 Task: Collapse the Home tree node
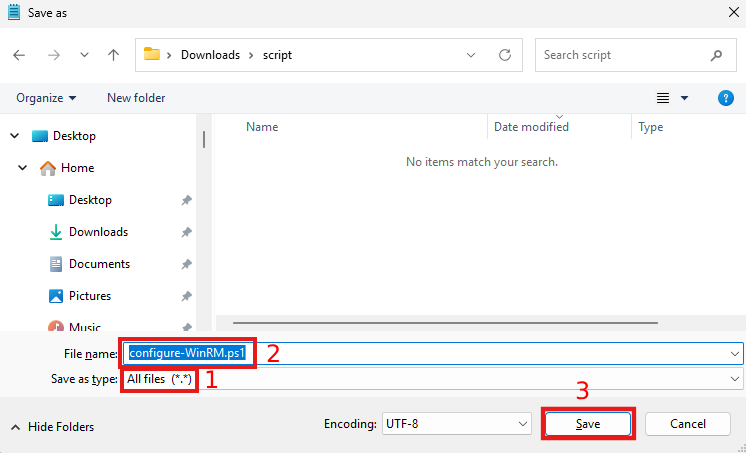[x=22, y=168]
